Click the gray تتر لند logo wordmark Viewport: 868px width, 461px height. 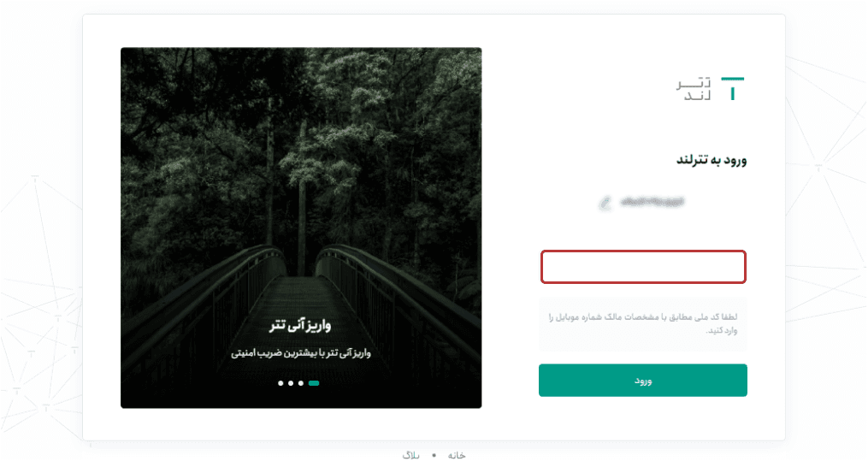pyautogui.click(x=693, y=90)
